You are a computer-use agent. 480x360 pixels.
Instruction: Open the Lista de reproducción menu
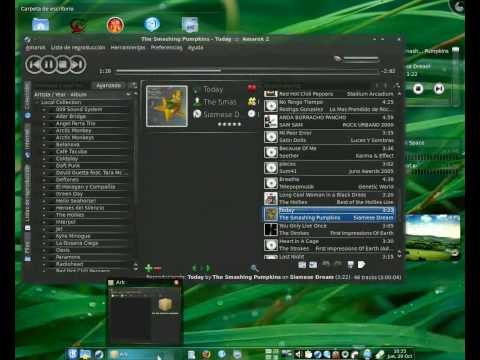pyautogui.click(x=78, y=48)
